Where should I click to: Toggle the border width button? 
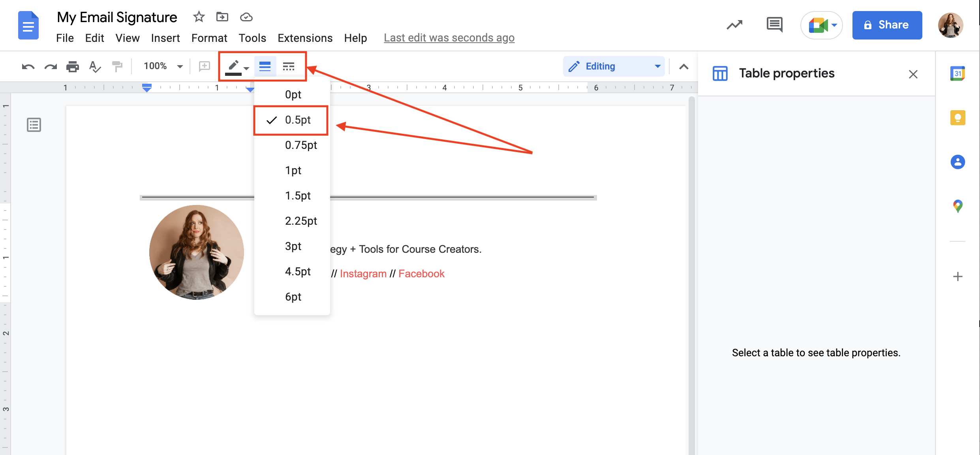(x=265, y=66)
